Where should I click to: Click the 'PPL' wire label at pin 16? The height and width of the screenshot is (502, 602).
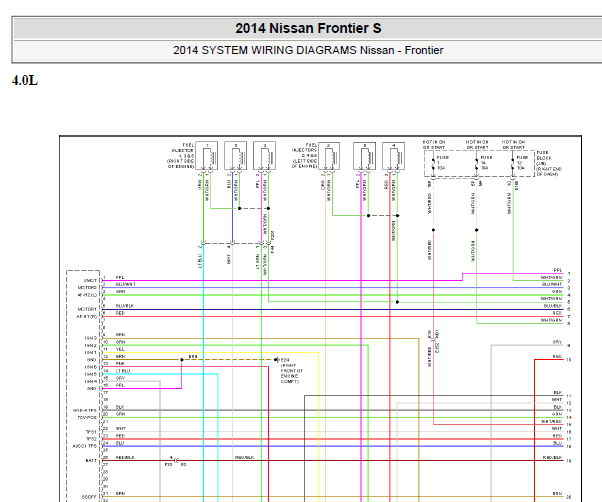click(x=120, y=385)
